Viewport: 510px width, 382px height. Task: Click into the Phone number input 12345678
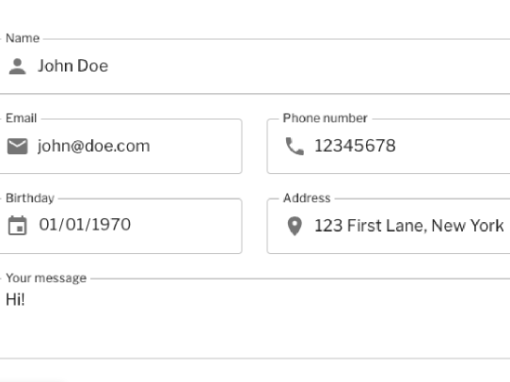(388, 146)
